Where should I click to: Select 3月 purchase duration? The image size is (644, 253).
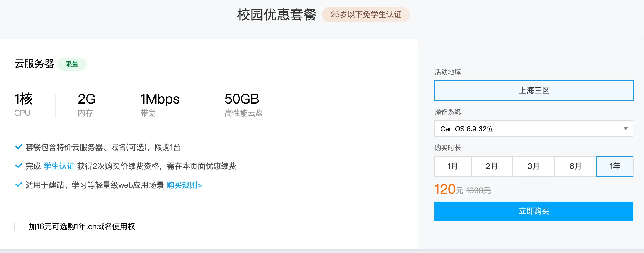coord(534,166)
